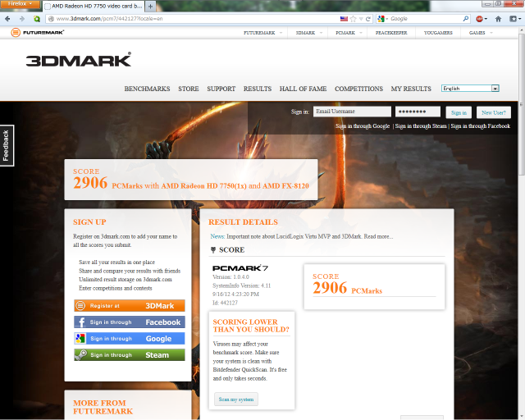Click the browser Forward arrow
This screenshot has width=525, height=420.
(22, 19)
